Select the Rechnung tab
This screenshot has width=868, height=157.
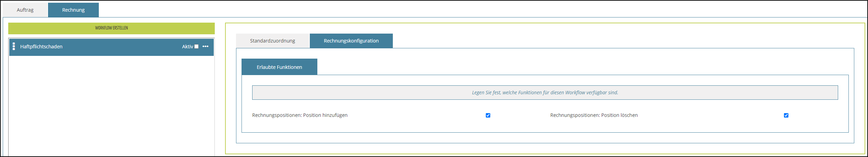tap(73, 10)
